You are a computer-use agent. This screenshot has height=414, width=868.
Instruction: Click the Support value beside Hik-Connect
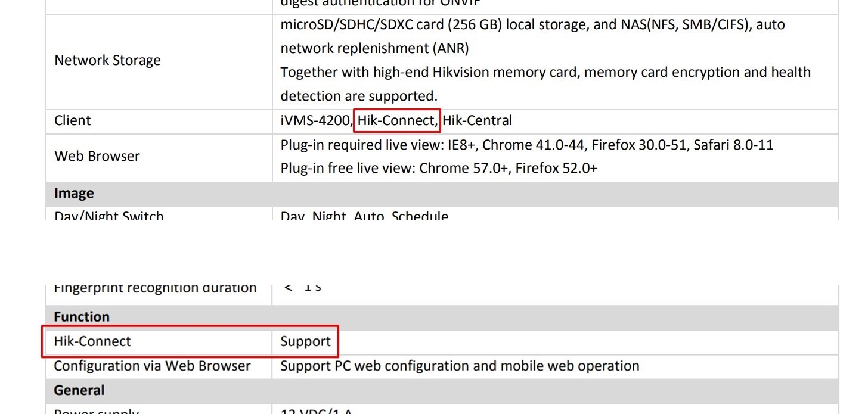point(305,341)
